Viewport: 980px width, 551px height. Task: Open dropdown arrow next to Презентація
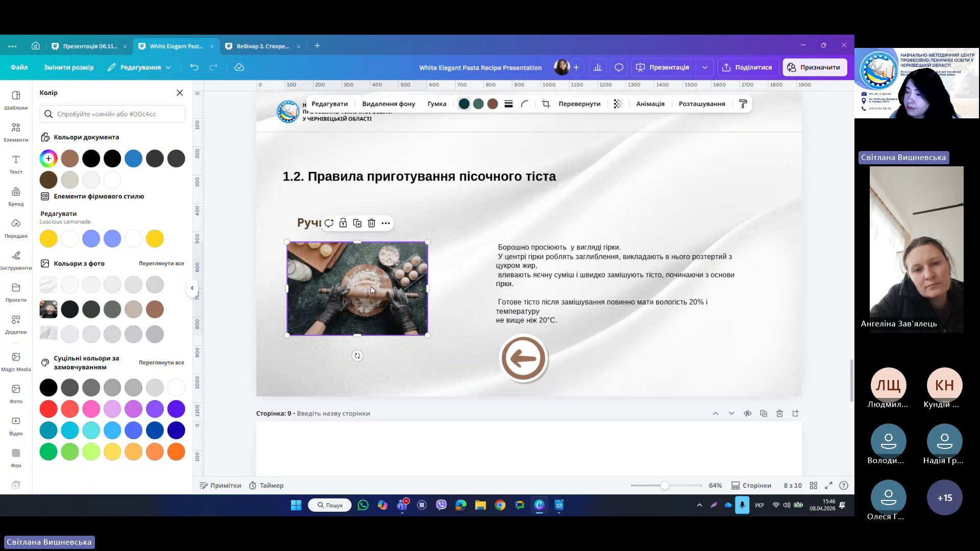point(705,67)
